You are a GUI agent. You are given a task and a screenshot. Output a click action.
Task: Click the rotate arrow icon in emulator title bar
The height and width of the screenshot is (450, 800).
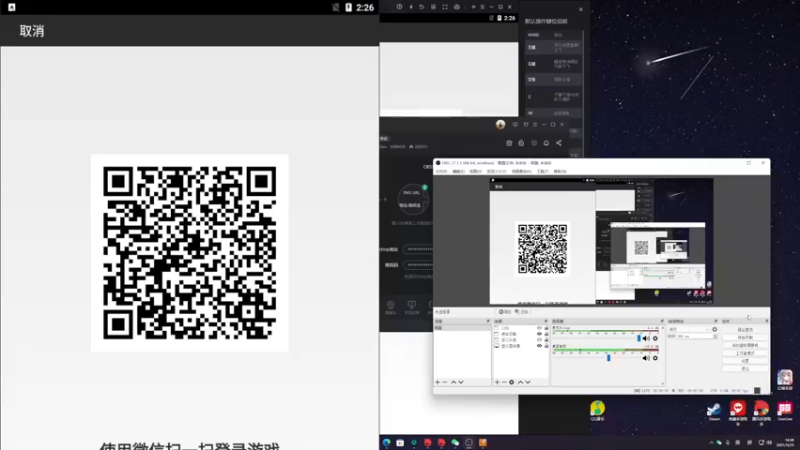point(421,7)
